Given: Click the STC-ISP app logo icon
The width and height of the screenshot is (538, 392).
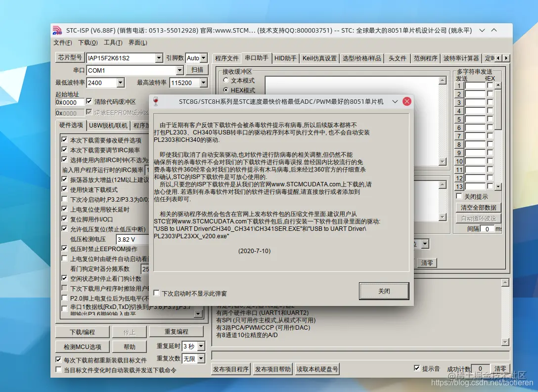Looking at the screenshot, I should [x=57, y=31].
